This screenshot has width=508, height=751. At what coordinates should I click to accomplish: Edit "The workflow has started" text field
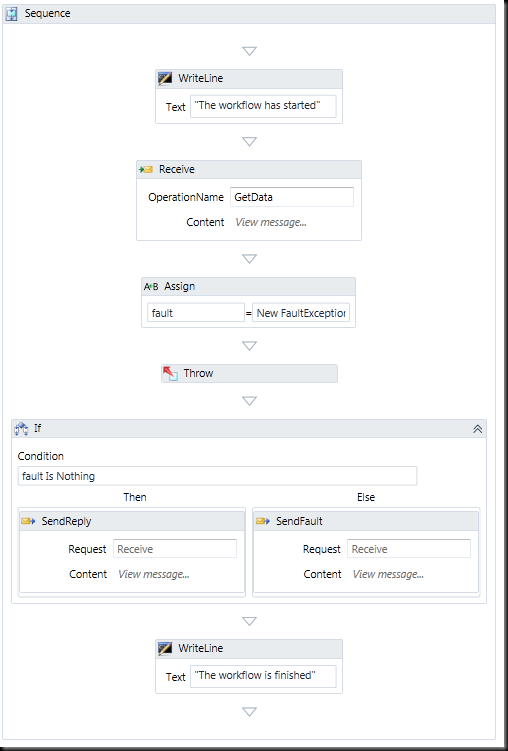coord(263,106)
